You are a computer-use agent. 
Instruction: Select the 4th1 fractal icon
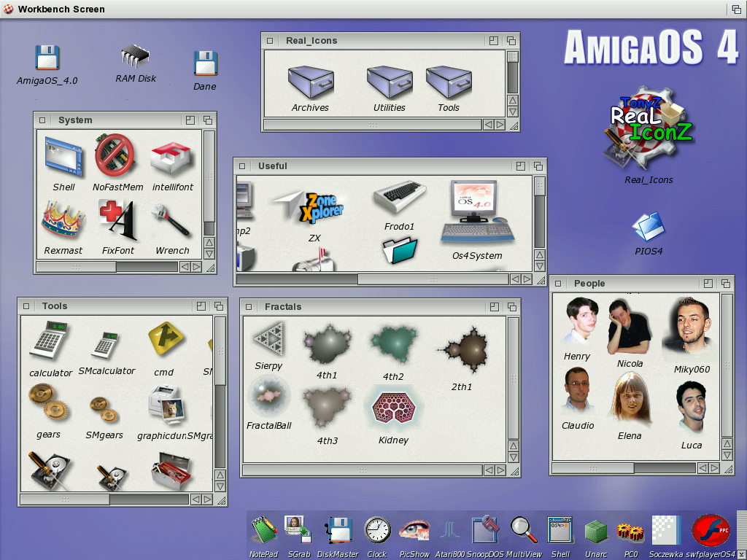click(327, 345)
